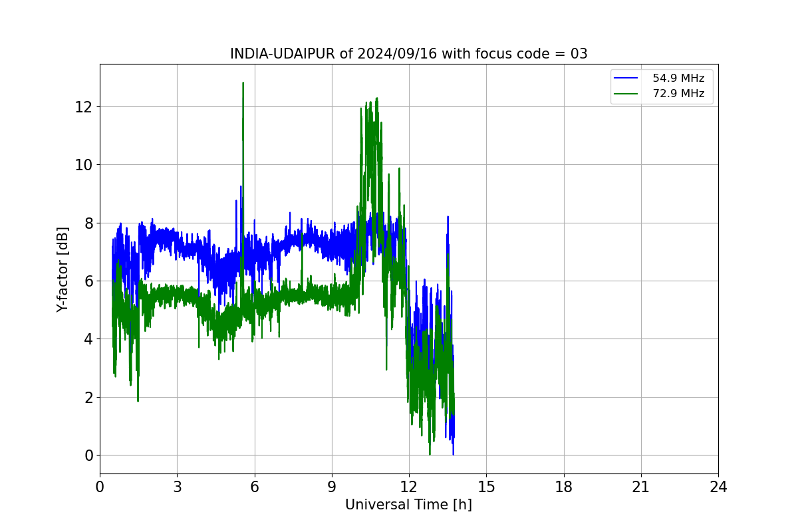
Task: Click the Universal Time [h] axis label
Action: coord(408,505)
